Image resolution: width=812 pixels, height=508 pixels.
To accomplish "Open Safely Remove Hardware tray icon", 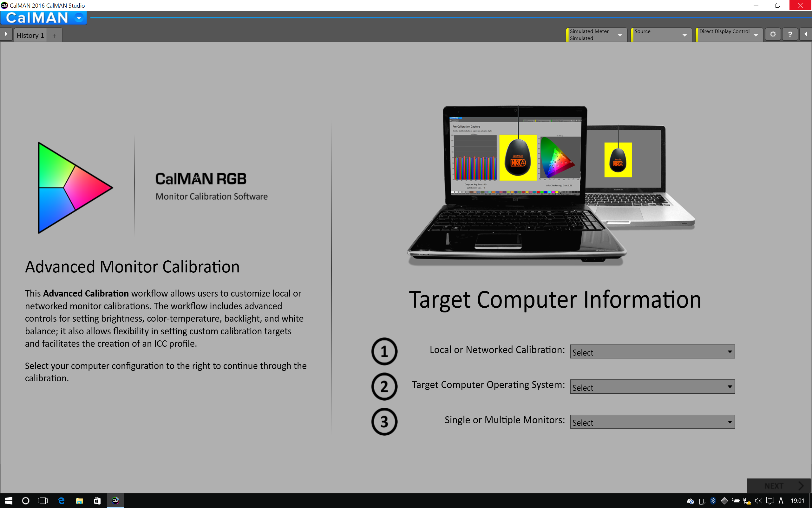I will pos(702,501).
